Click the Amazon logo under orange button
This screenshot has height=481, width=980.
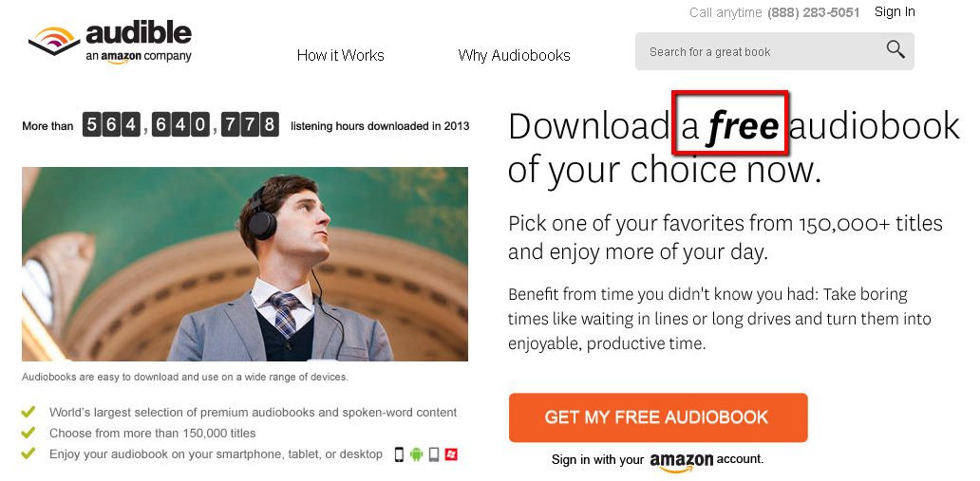(x=681, y=462)
